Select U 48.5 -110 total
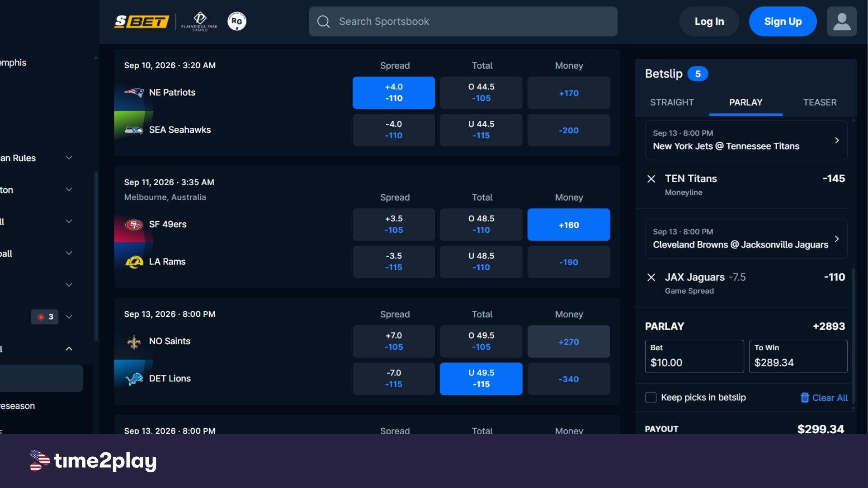Screen dimensions: 868x488 [x=481, y=262]
